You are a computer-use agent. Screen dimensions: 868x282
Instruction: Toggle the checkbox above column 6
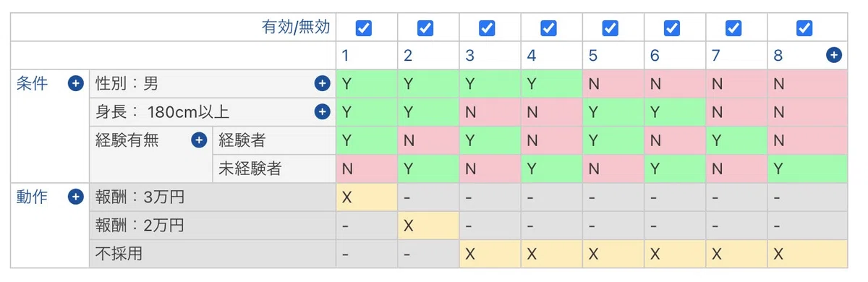coord(672,28)
